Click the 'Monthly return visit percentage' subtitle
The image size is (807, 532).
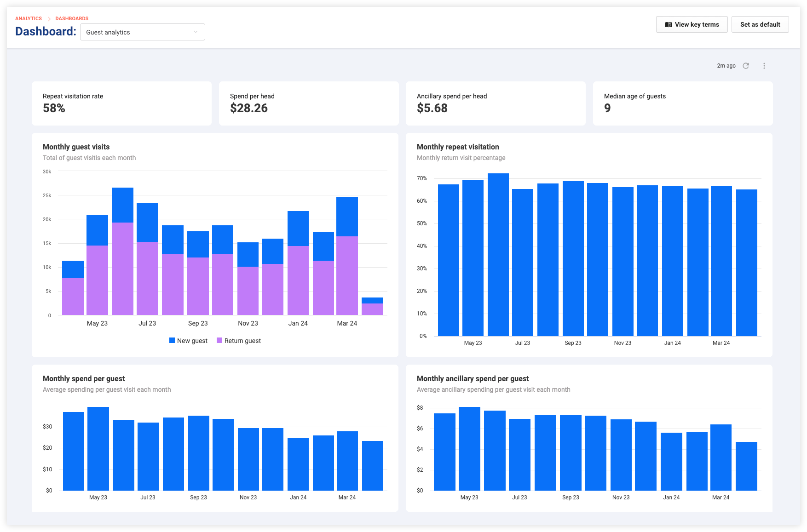coord(461,158)
